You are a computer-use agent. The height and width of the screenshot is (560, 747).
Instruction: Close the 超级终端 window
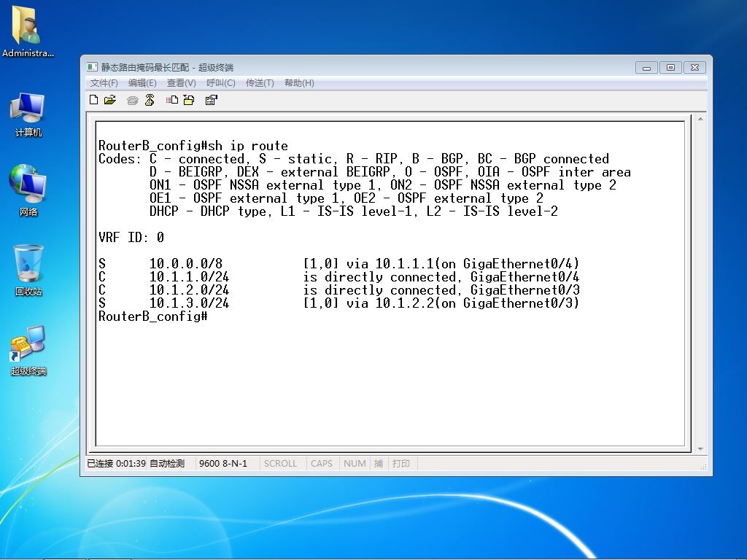tap(694, 68)
